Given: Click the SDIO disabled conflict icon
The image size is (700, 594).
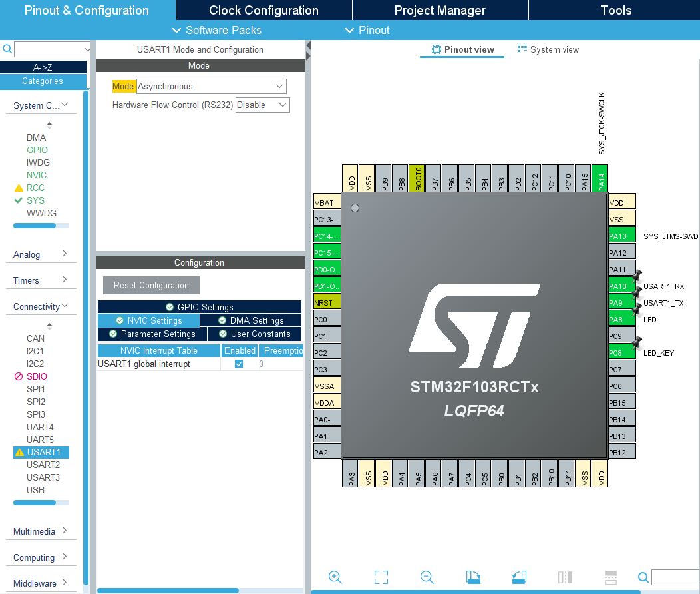Looking at the screenshot, I should pos(19,376).
